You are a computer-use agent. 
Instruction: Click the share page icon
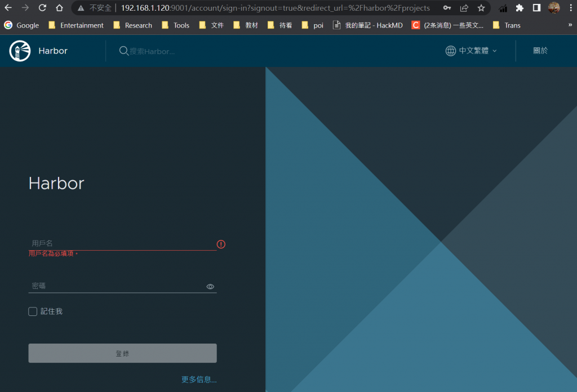click(464, 8)
